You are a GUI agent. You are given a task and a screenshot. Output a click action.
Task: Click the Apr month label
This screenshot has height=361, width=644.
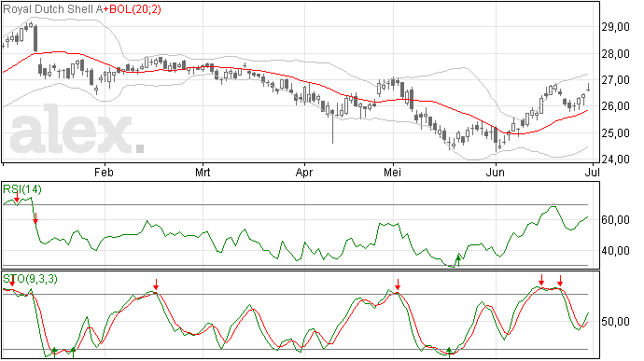[304, 173]
